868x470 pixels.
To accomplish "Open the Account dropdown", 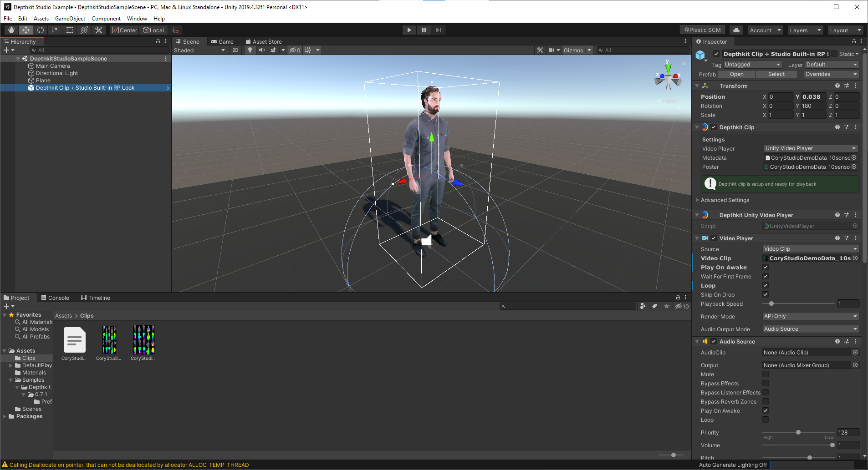I will pos(765,30).
